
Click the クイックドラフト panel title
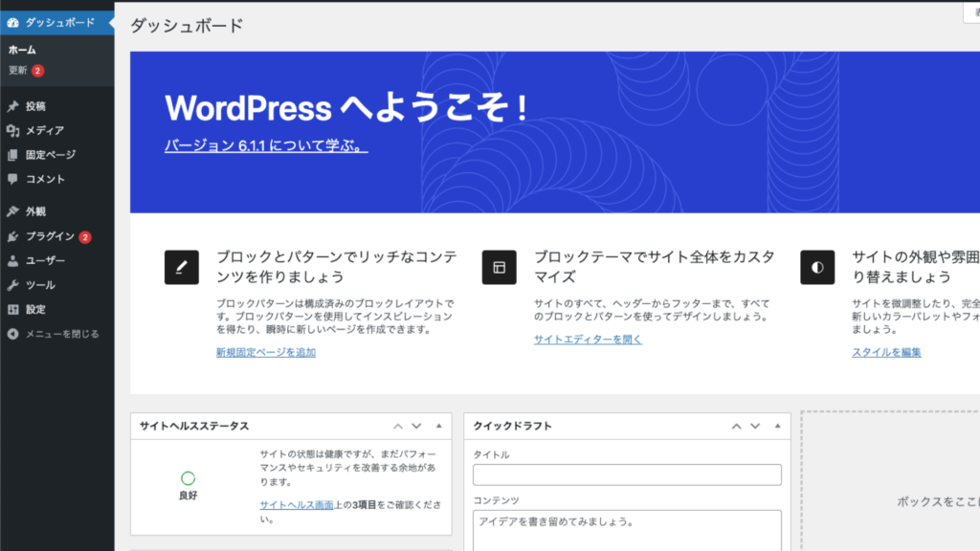(512, 426)
